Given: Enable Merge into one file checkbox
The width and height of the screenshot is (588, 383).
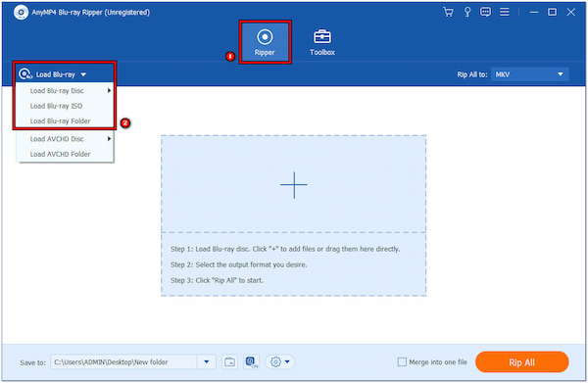Looking at the screenshot, I should coord(402,362).
